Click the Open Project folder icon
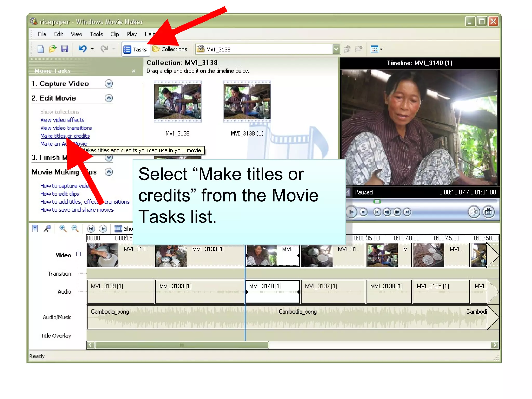This screenshot has height=399, width=532. (x=52, y=49)
